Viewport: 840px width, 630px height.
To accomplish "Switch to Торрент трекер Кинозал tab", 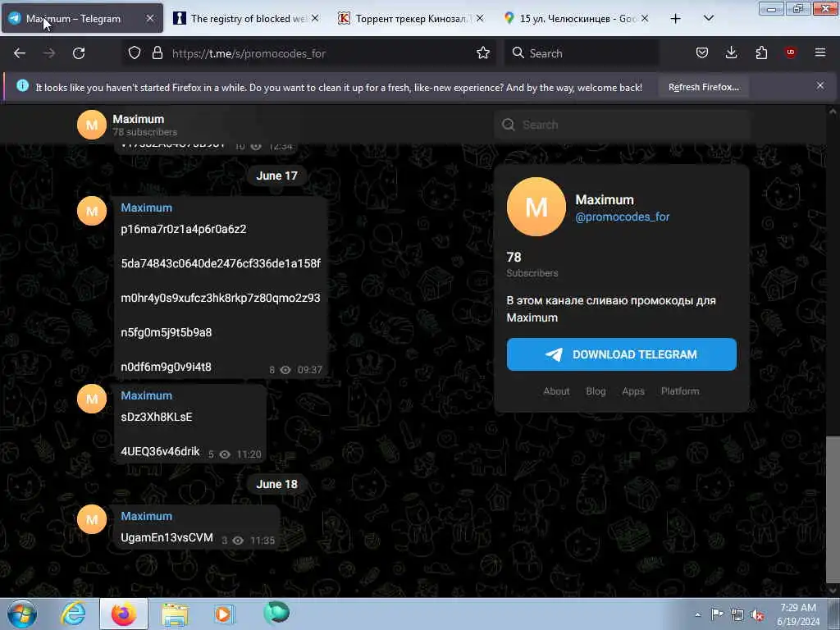I will tap(412, 19).
